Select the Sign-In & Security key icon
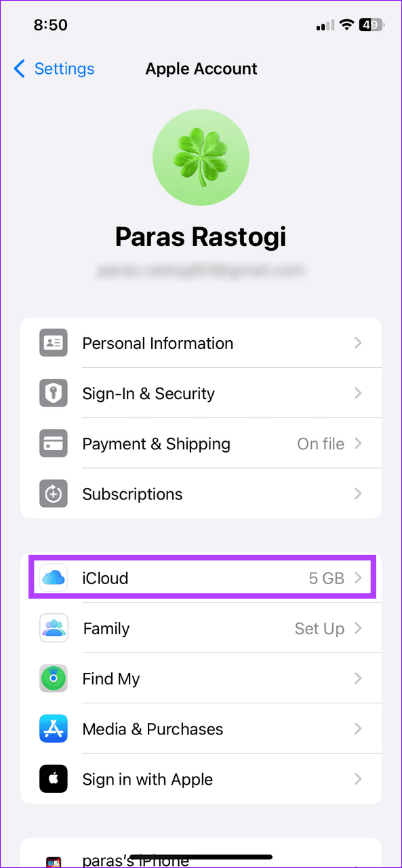The image size is (402, 868). pyautogui.click(x=53, y=393)
